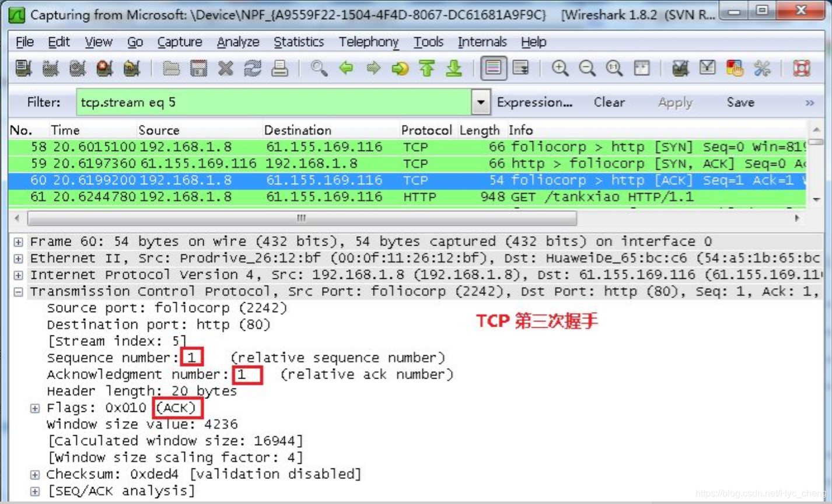Click the Clear filter button
Screen dimensions: 832x504
click(609, 102)
